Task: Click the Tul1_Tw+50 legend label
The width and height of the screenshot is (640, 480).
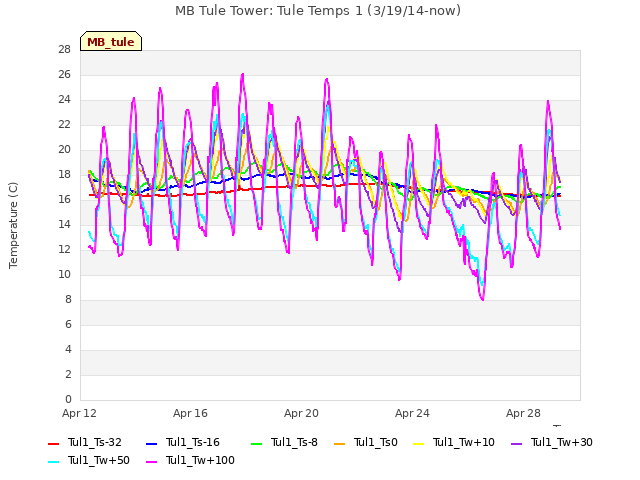Action: (99, 460)
